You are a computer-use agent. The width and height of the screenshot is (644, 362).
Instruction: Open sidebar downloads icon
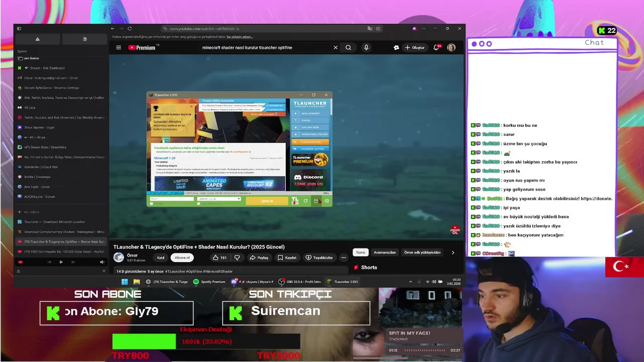18,271
